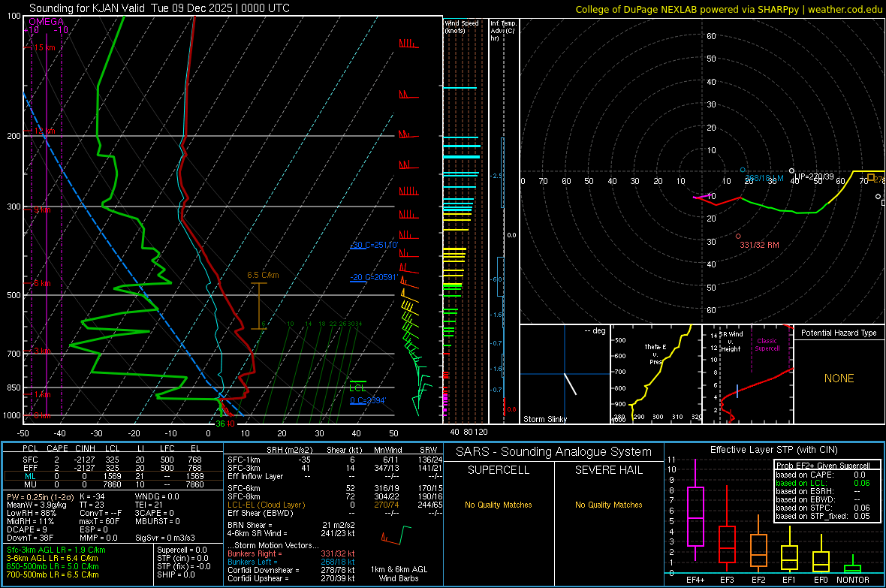Click the PW = 0.25in value
The image size is (886, 588).
tap(38, 496)
